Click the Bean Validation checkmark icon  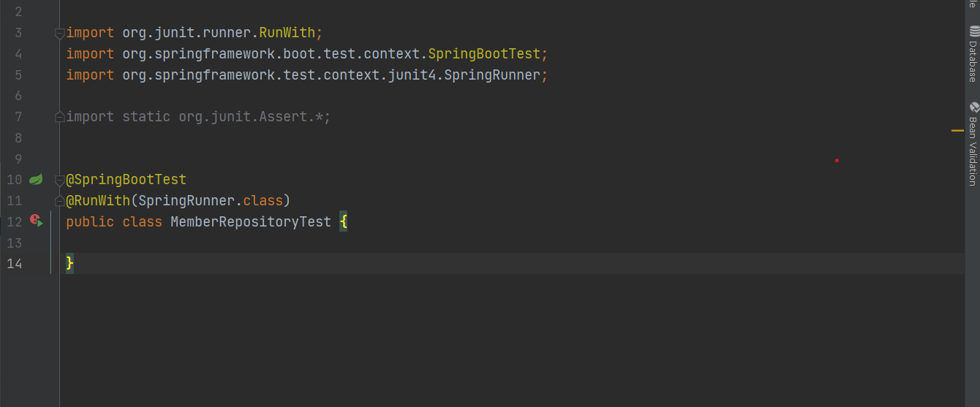coord(974,107)
